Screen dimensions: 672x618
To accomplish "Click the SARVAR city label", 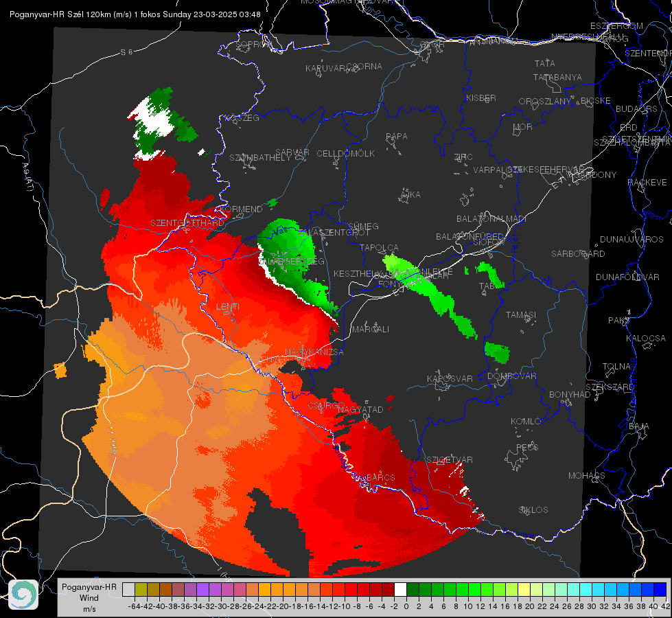I will tap(292, 152).
